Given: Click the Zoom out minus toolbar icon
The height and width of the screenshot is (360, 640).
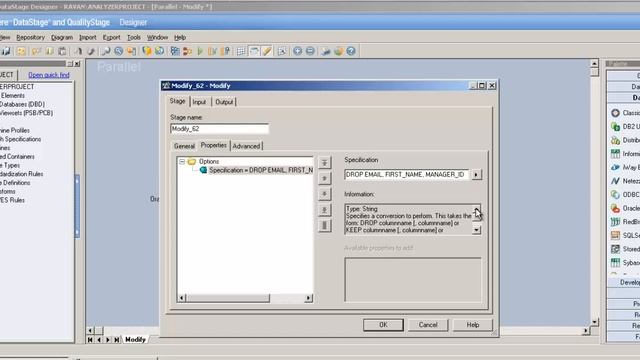Looking at the screenshot, I should (310, 51).
